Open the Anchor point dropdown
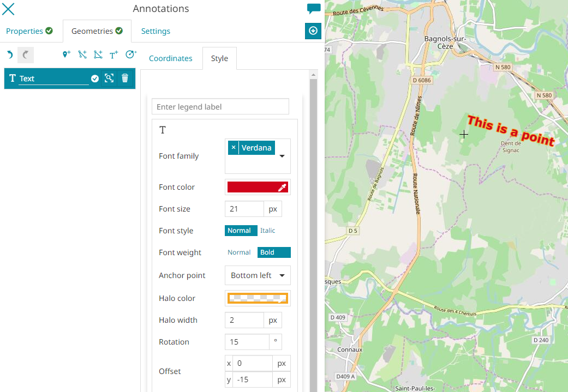The height and width of the screenshot is (392, 568). click(x=258, y=275)
